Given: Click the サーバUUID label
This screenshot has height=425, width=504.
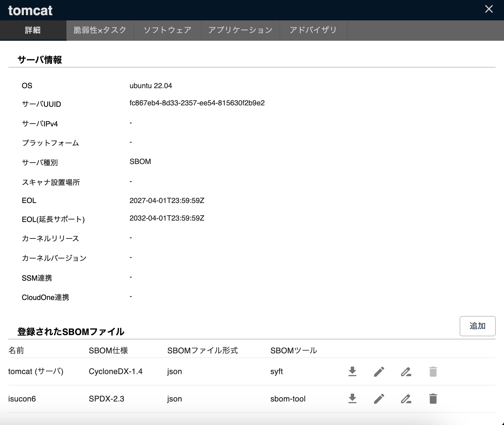Looking at the screenshot, I should click(41, 104).
